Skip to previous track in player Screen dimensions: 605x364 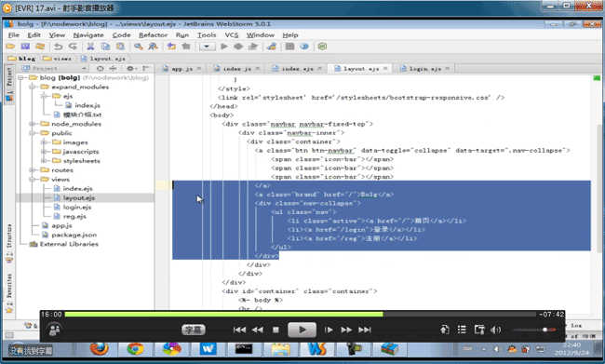239,330
